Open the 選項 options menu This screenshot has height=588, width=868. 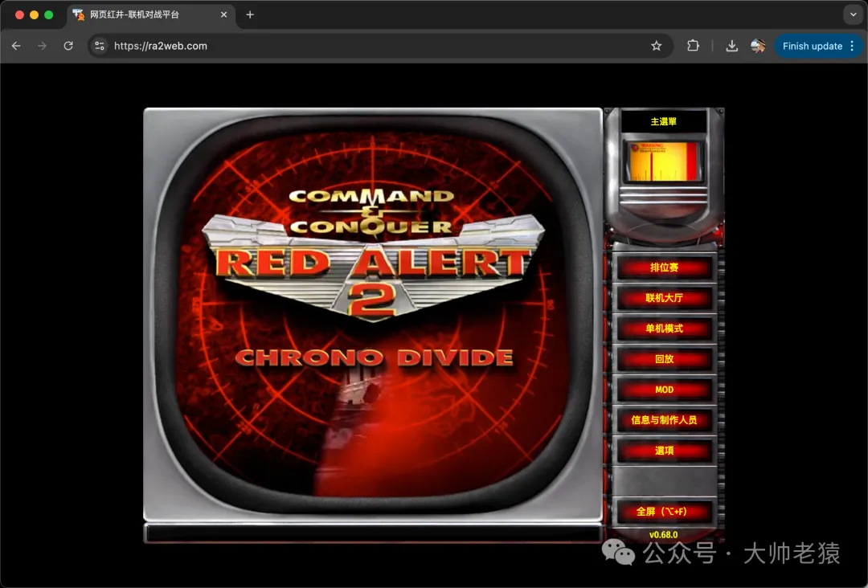point(664,451)
